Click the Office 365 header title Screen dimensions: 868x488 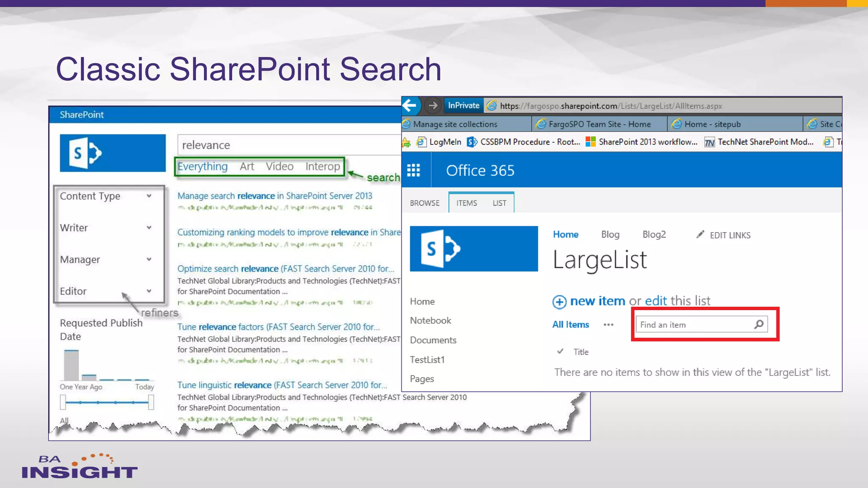(x=480, y=170)
